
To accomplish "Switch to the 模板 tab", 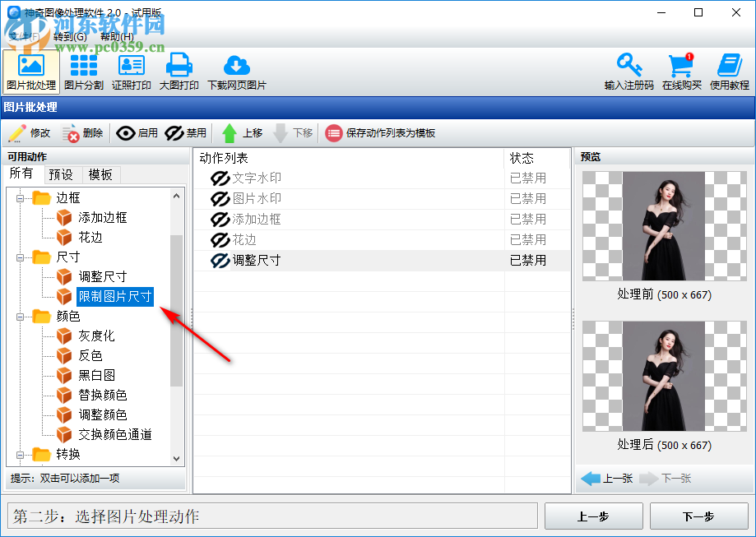I will point(100,174).
